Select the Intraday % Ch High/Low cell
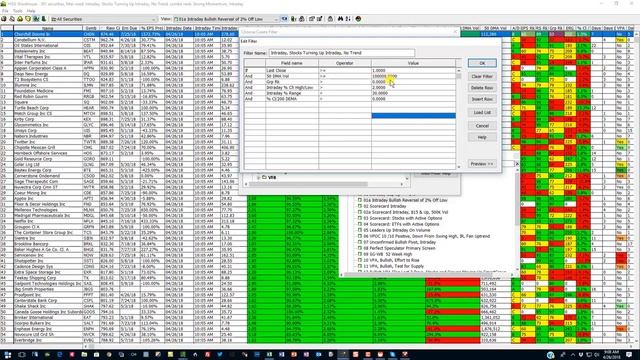The height and width of the screenshot is (360, 640). [x=292, y=88]
